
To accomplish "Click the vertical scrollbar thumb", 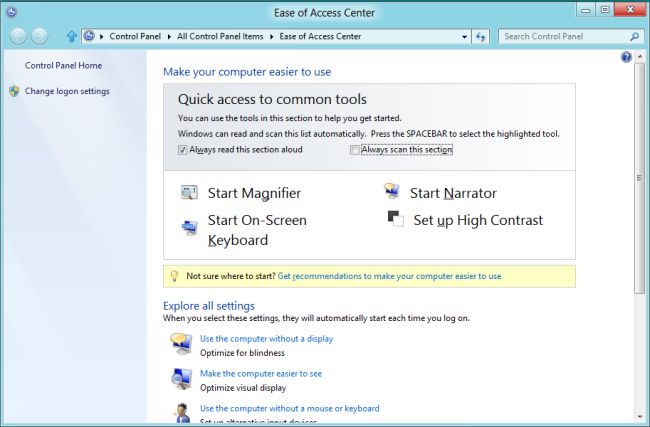I will (x=639, y=178).
